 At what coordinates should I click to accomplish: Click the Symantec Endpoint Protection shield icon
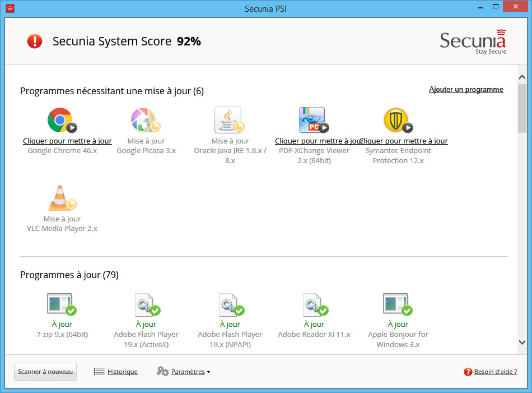click(396, 119)
